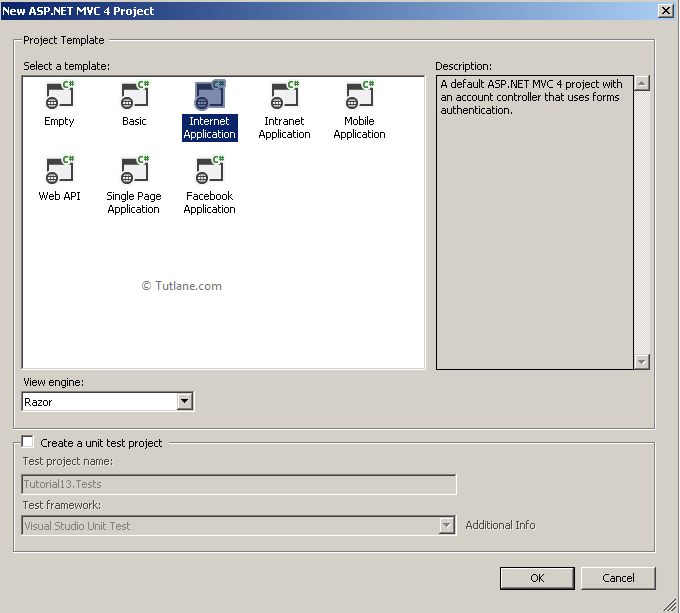Enable the Create a unit test project checkbox
This screenshot has width=680, height=613.
click(x=28, y=442)
